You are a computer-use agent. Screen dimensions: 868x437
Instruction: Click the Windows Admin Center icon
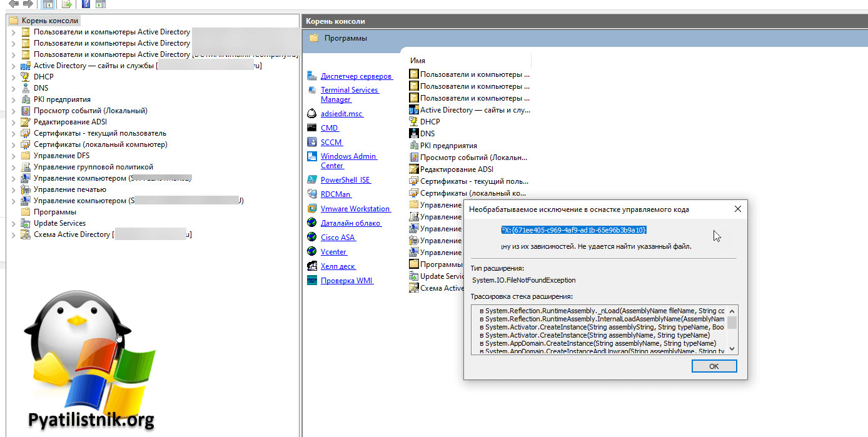[312, 156]
